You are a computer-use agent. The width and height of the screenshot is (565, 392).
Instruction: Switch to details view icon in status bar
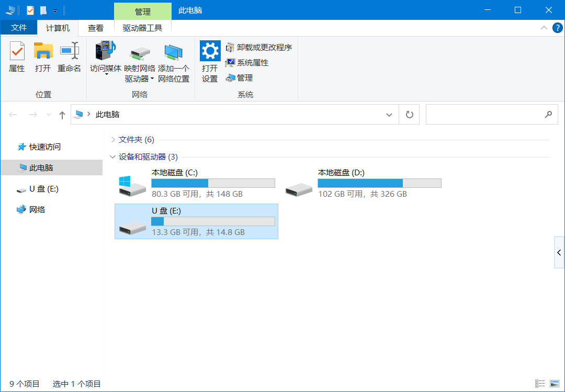tap(540, 384)
